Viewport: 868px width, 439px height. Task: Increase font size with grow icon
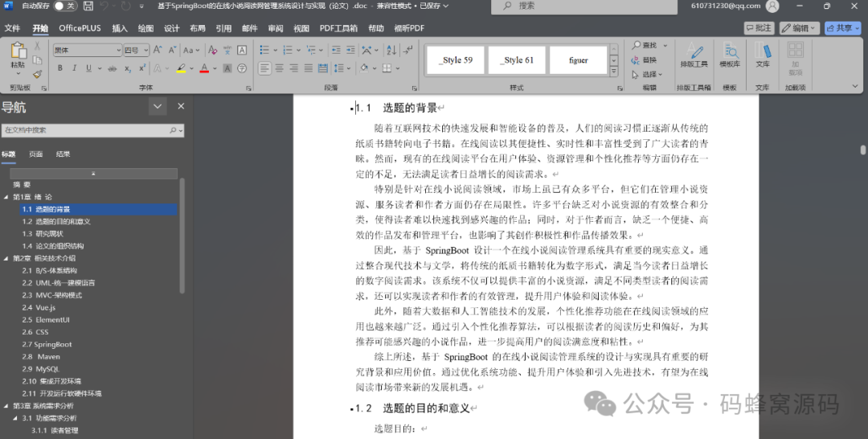tap(158, 50)
